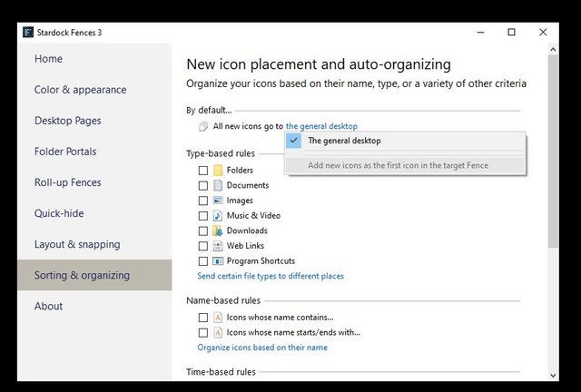The width and height of the screenshot is (581, 392).
Task: Click the vertical scrollbar thumb
Action: click(x=553, y=152)
